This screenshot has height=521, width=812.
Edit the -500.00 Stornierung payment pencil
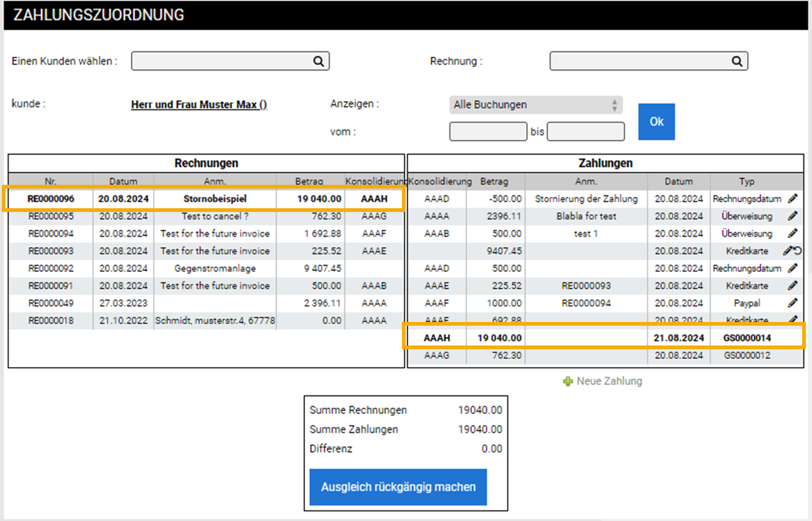click(x=793, y=199)
